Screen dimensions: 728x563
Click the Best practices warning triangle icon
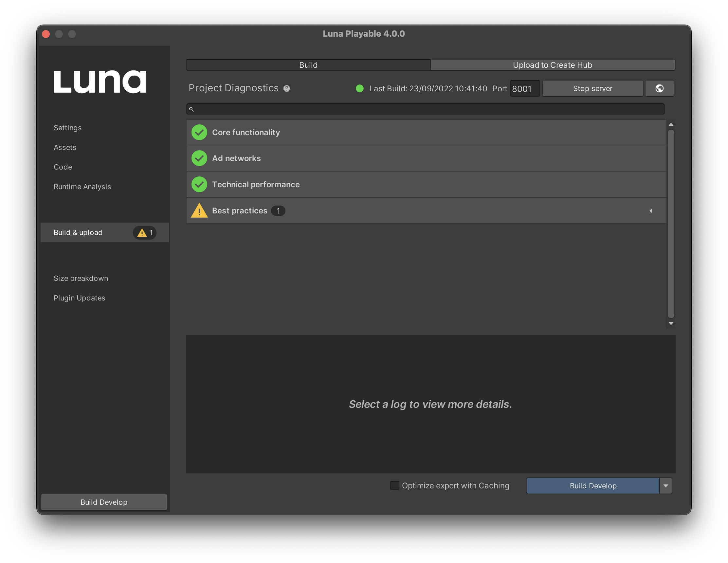click(x=199, y=210)
